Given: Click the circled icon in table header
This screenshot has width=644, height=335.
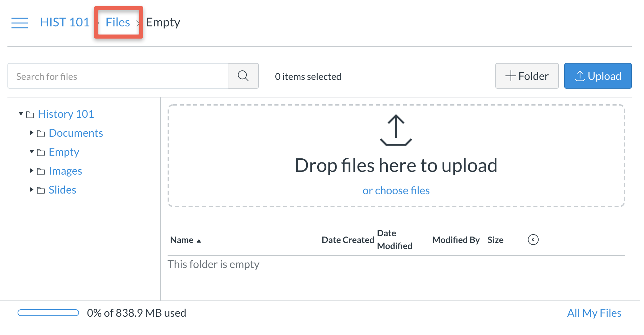Looking at the screenshot, I should (533, 240).
